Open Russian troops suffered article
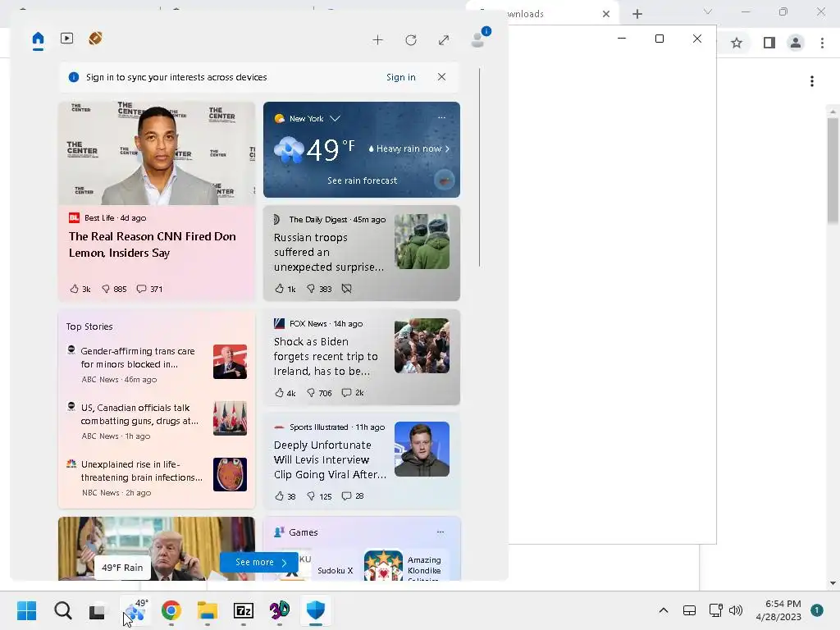This screenshot has height=630, width=840. click(x=328, y=252)
